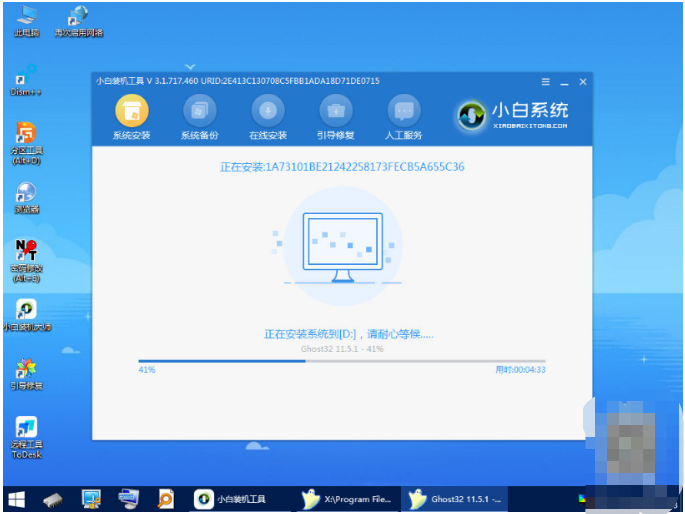Click the installation progress bar
Image resolution: width=685 pixels, height=514 pixels.
tap(342, 361)
